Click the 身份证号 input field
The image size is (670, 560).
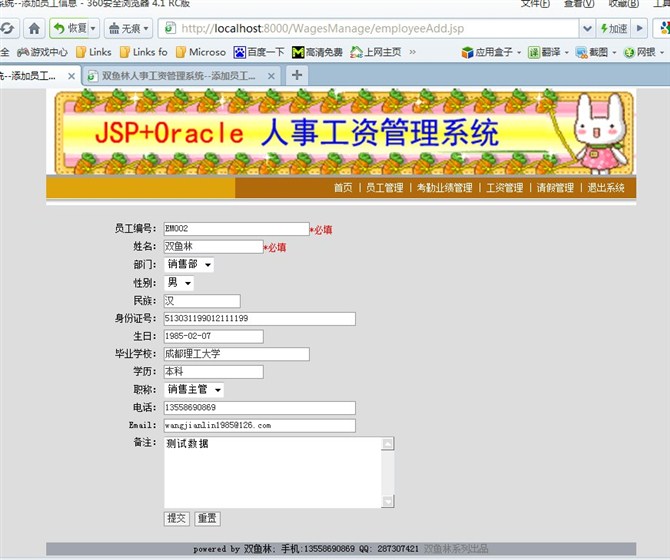(x=259, y=319)
